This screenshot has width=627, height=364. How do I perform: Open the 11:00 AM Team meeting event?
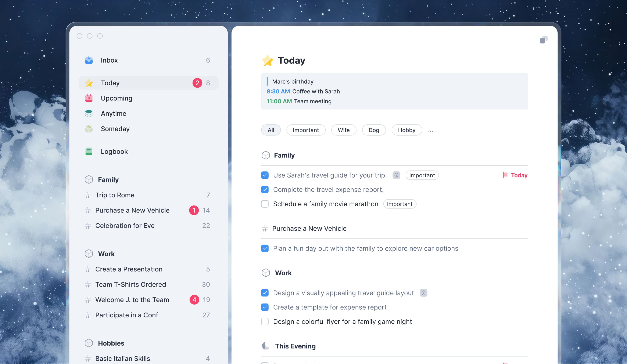click(299, 101)
